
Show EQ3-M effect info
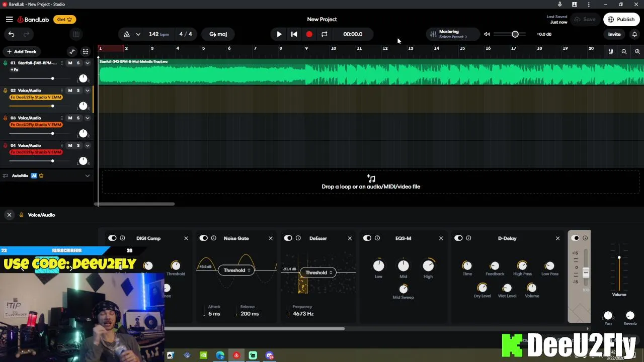pos(377,238)
